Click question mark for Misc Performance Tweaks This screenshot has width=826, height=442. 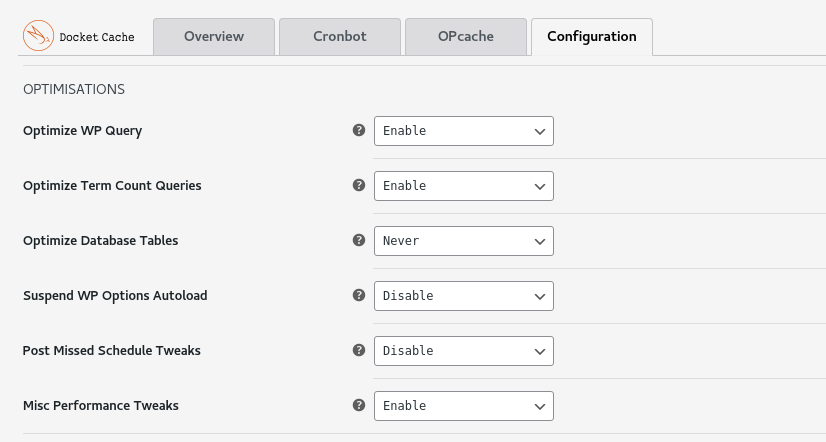click(x=359, y=405)
